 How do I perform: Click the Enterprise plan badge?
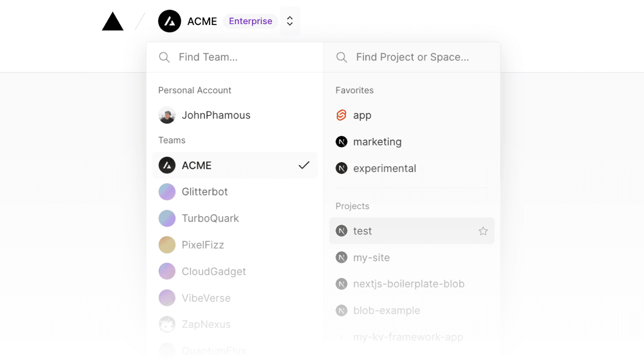click(x=250, y=21)
